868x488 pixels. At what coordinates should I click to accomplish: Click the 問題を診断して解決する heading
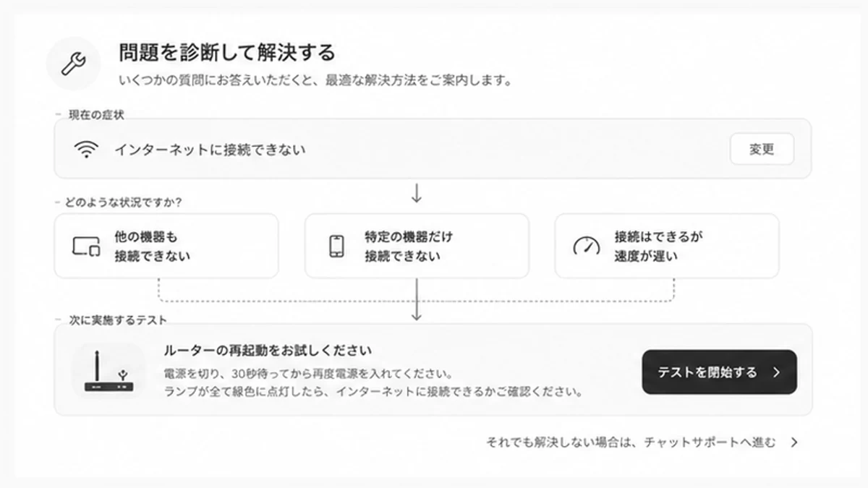[227, 53]
